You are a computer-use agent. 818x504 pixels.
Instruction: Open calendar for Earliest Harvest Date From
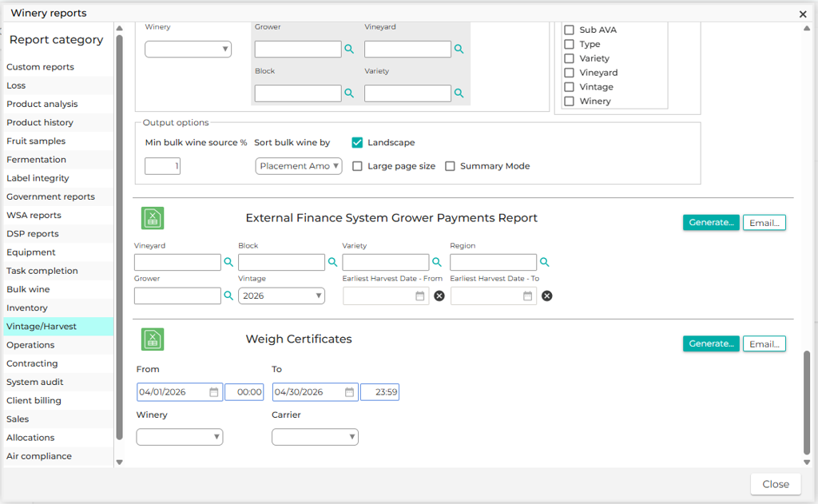click(x=420, y=296)
